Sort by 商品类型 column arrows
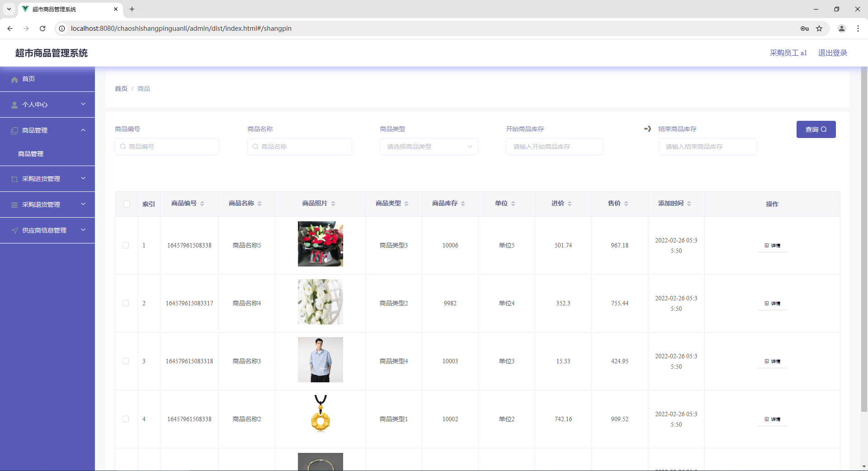 [x=406, y=204]
